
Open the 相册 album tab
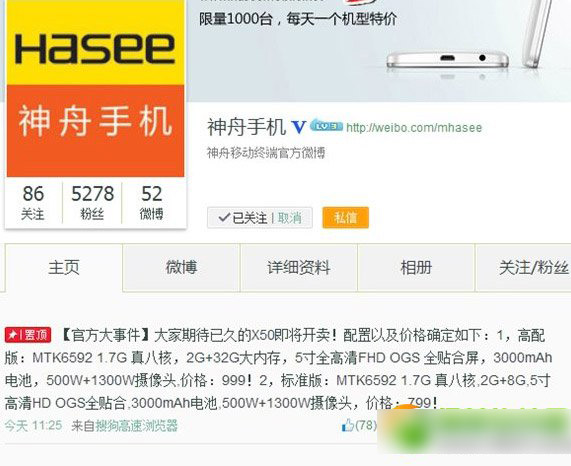coord(416,268)
